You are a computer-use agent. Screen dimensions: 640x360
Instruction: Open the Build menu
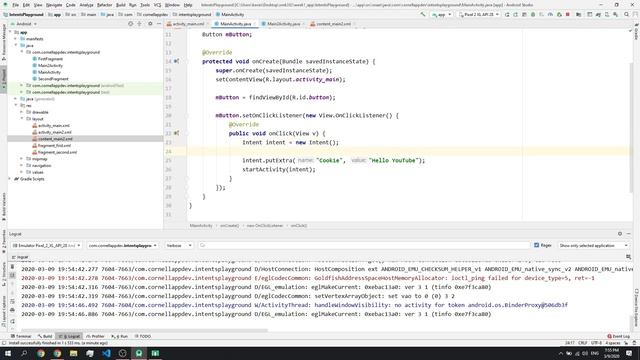point(120,5)
